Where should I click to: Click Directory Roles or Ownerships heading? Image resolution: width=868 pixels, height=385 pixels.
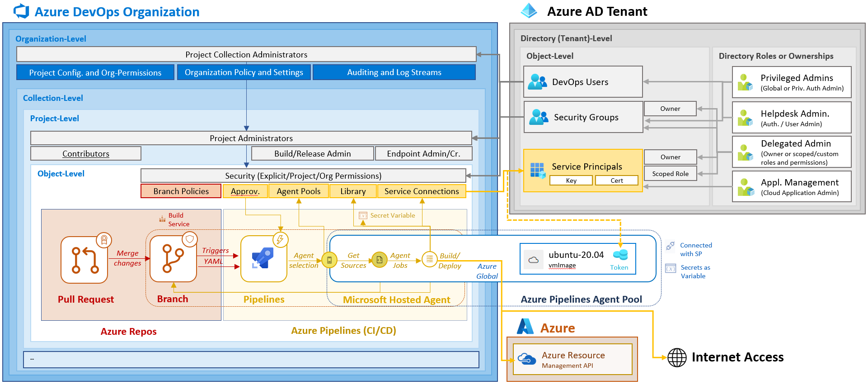pyautogui.click(x=776, y=56)
